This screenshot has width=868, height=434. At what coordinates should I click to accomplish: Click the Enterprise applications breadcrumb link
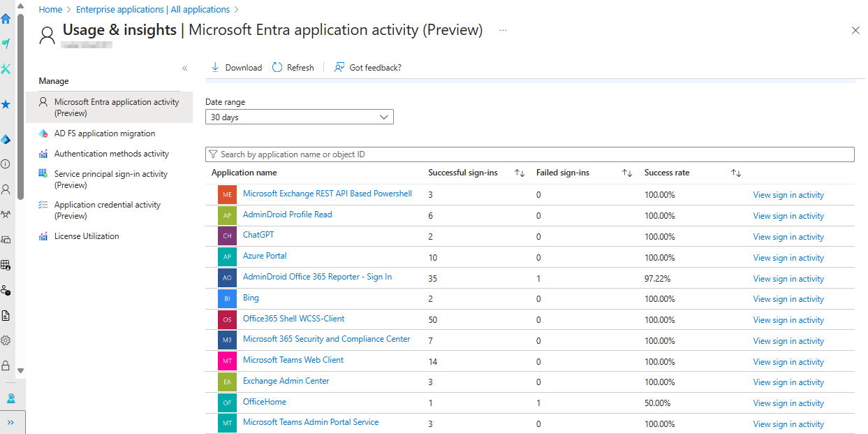pyautogui.click(x=152, y=10)
